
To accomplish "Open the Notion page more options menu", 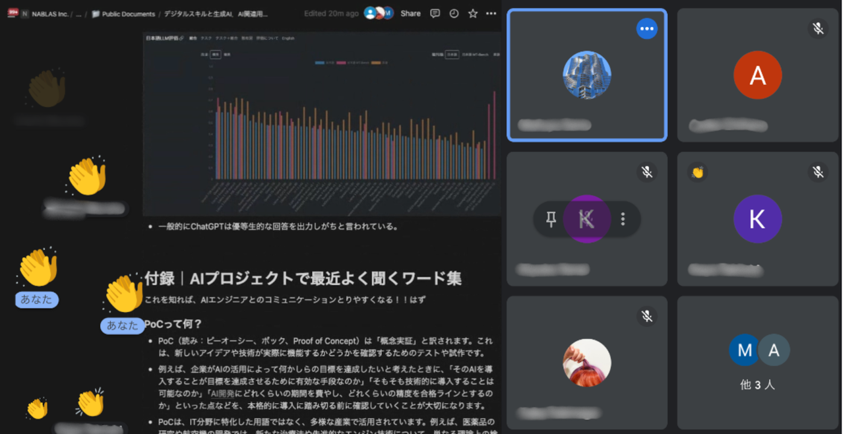I will click(491, 13).
